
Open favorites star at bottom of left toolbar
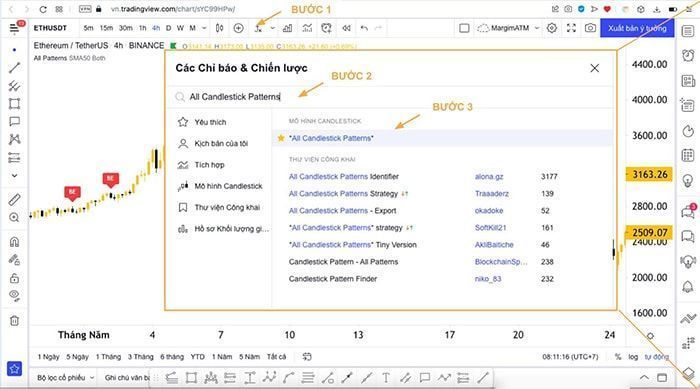[14, 369]
